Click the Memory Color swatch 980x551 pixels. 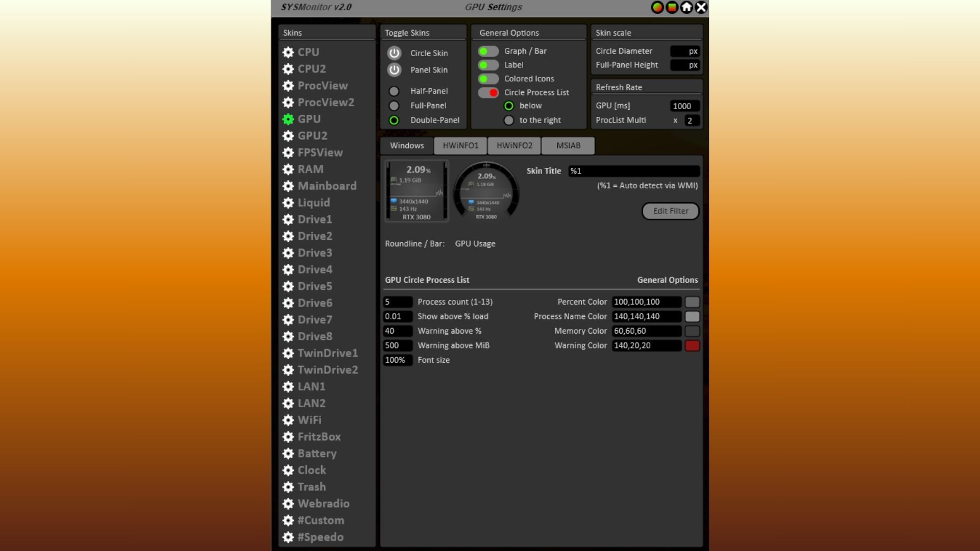(692, 331)
